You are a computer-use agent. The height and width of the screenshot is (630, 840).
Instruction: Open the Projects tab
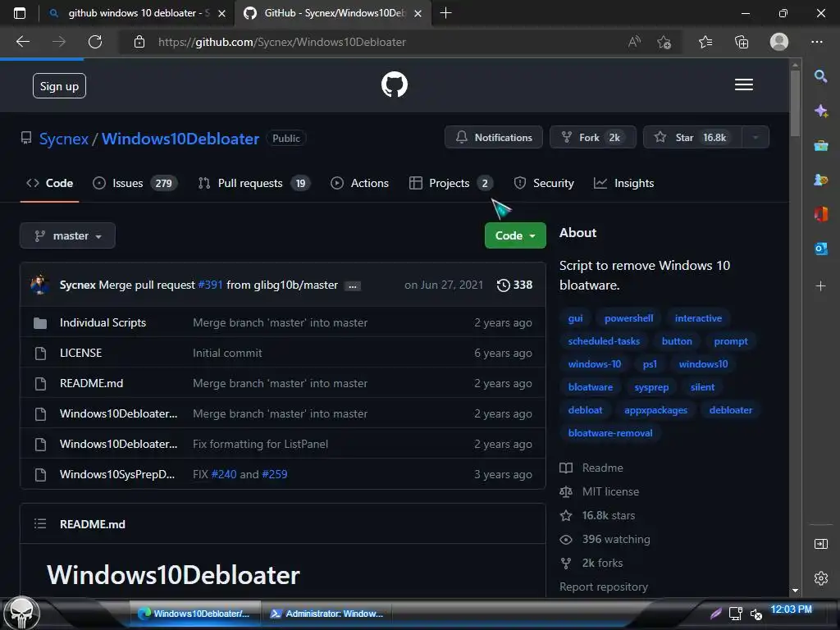[450, 183]
